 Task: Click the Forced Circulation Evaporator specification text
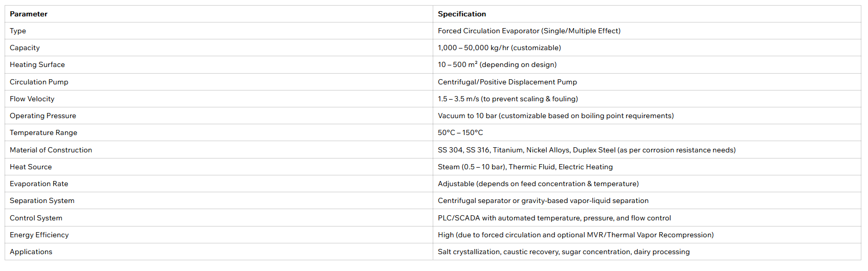point(529,31)
